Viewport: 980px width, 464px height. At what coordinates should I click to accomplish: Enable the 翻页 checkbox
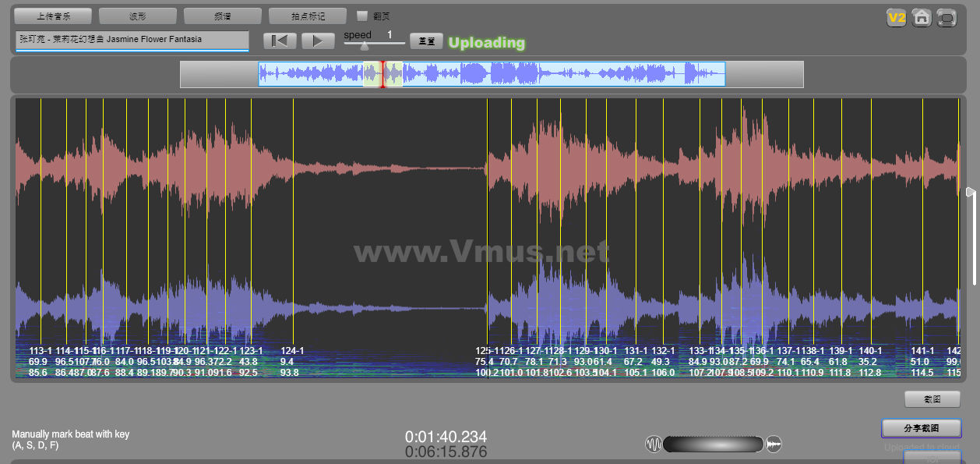[x=362, y=16]
